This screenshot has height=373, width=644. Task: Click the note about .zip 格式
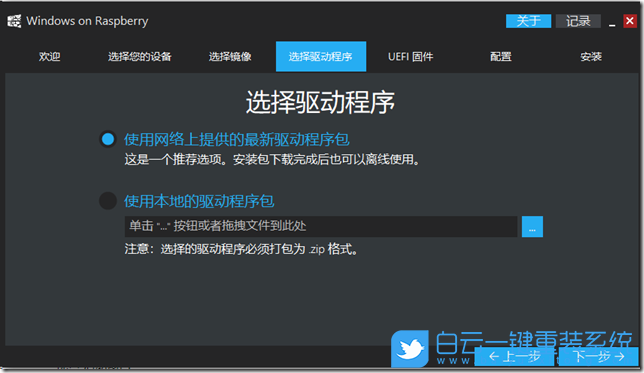[x=241, y=249]
